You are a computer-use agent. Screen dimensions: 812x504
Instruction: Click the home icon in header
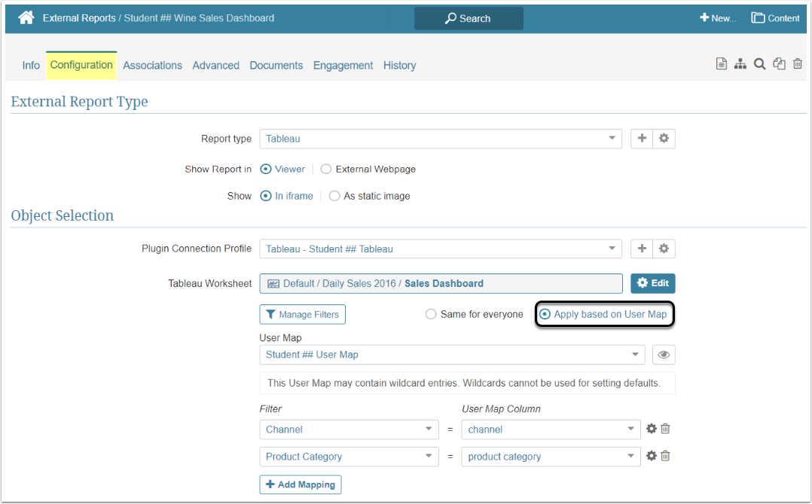[x=26, y=17]
